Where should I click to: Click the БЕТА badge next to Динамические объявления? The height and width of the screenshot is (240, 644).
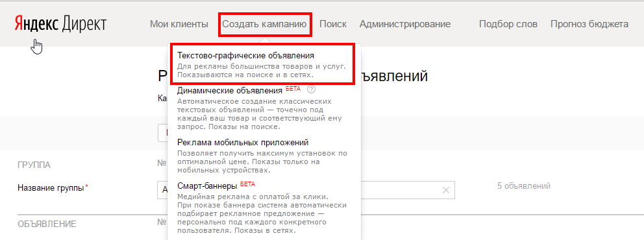click(293, 89)
